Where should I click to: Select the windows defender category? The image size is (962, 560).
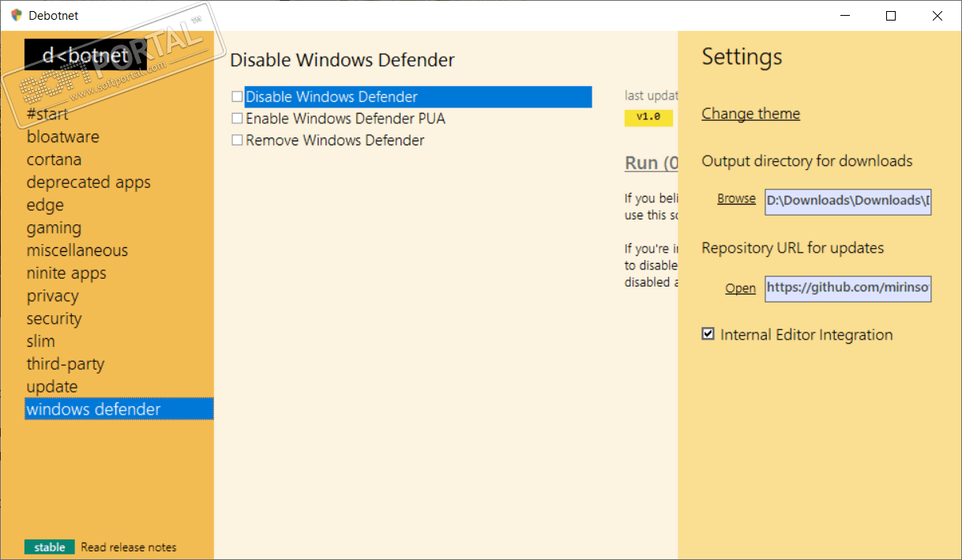click(94, 409)
